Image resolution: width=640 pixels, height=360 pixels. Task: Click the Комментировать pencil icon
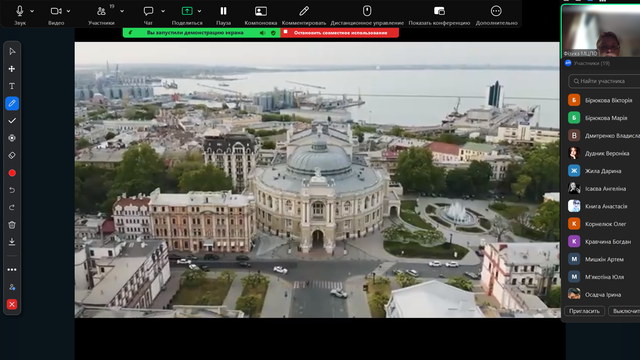(304, 11)
